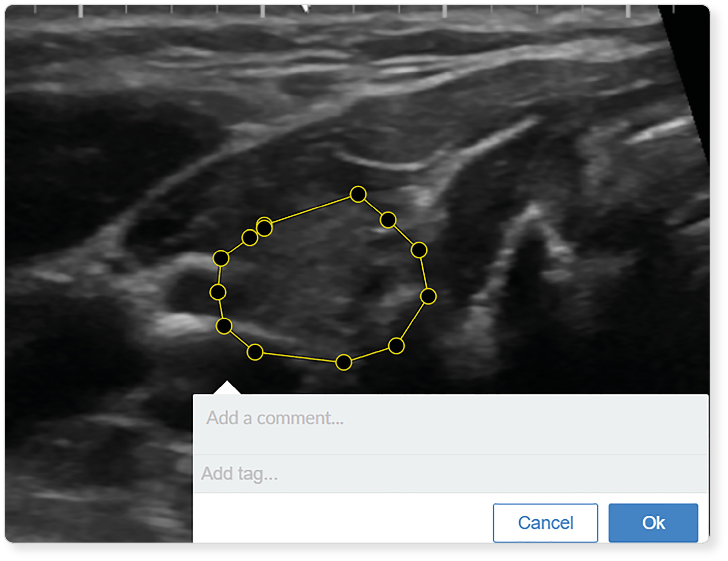Click the white triangle marker on the top ruler
728x561 pixels.
306,8
